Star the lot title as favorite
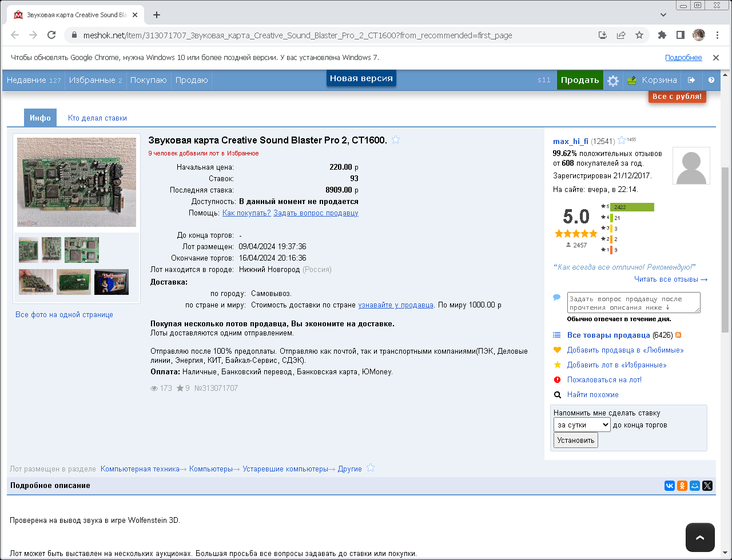This screenshot has height=560, width=732. 396,140
